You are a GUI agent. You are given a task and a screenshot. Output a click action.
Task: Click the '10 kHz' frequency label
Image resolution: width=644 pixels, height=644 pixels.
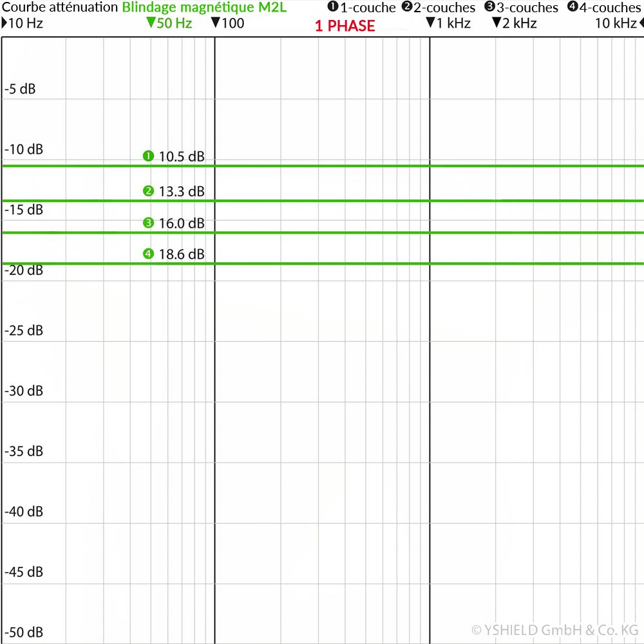click(616, 23)
